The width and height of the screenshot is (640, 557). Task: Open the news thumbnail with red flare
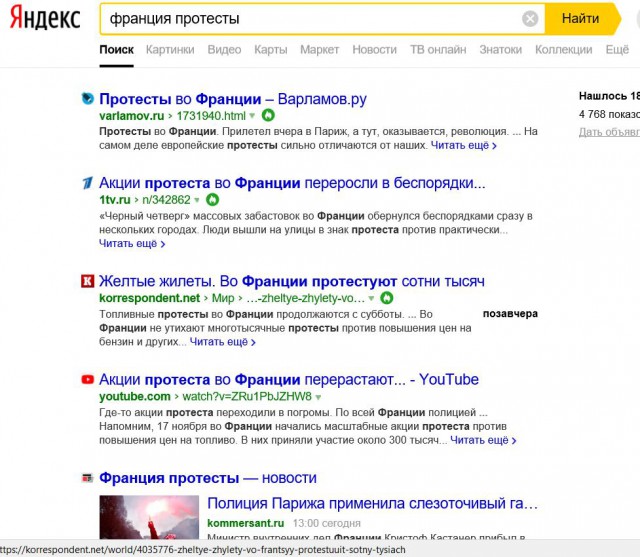149,517
